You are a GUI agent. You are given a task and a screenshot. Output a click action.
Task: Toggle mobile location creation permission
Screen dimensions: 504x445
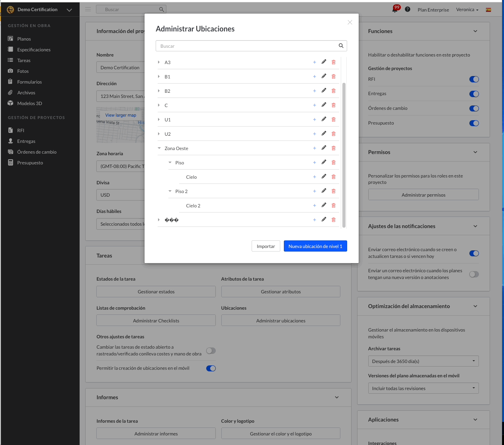[211, 368]
